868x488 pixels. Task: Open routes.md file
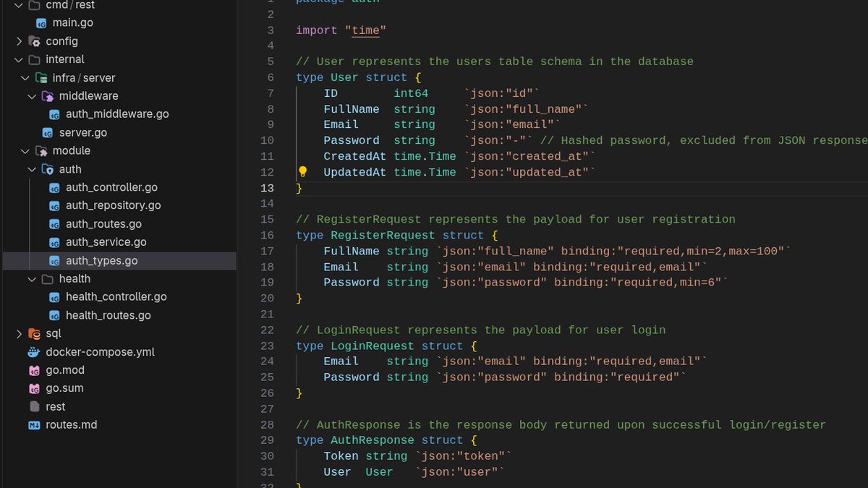[x=72, y=425]
